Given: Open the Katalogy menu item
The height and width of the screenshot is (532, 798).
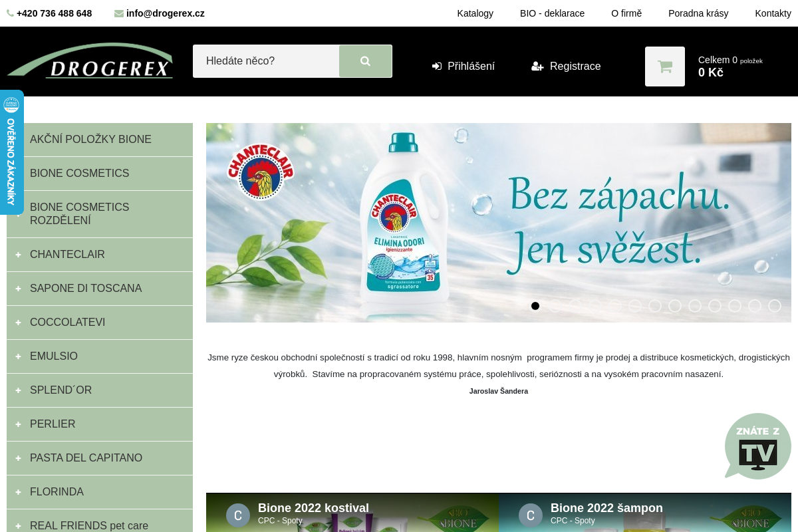Looking at the screenshot, I should (x=475, y=13).
